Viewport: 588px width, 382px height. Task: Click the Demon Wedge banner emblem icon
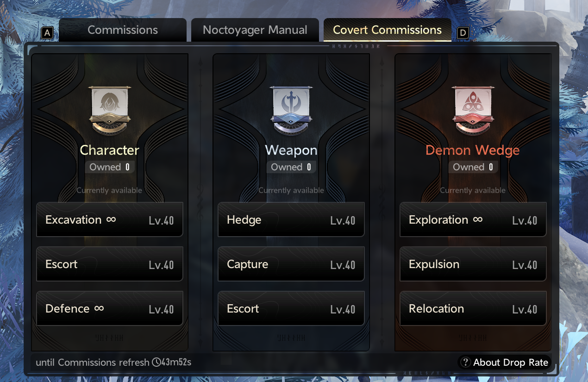point(473,111)
